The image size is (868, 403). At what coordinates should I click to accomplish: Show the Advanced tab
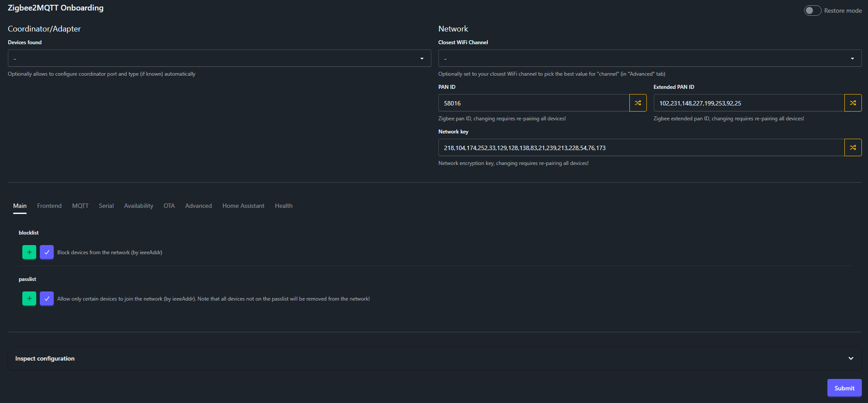coord(198,206)
